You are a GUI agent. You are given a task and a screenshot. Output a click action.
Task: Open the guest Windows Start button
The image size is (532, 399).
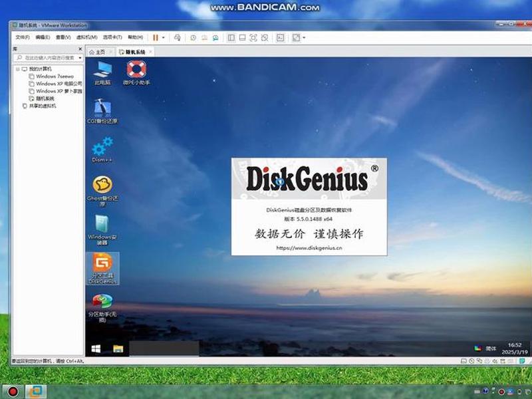[x=96, y=348]
